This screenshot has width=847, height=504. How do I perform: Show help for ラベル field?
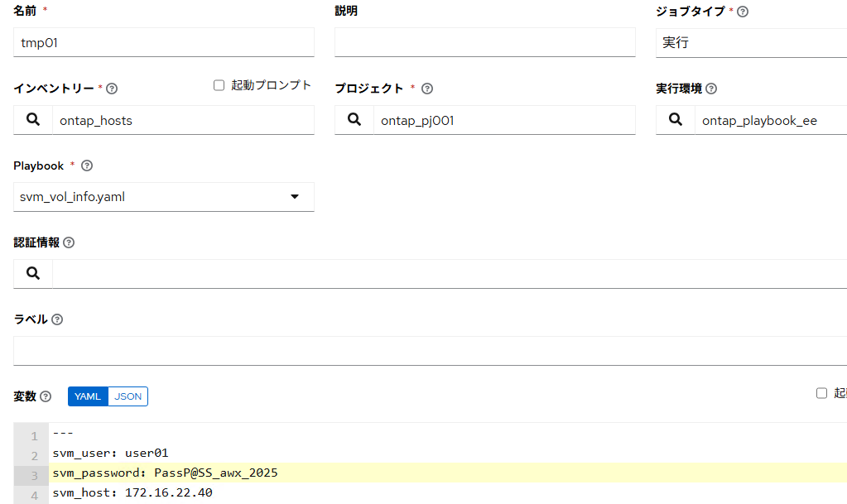tap(57, 319)
